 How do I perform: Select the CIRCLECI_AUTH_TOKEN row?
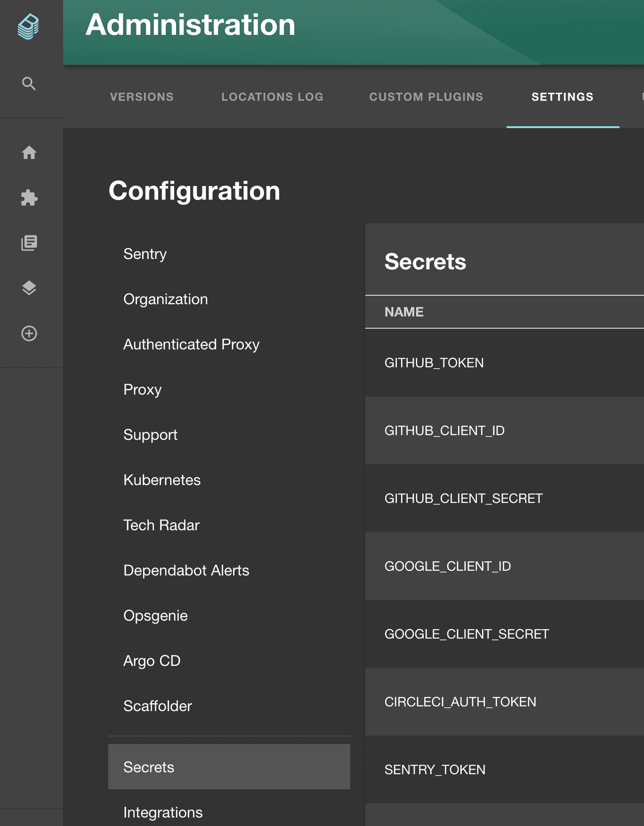click(x=505, y=702)
